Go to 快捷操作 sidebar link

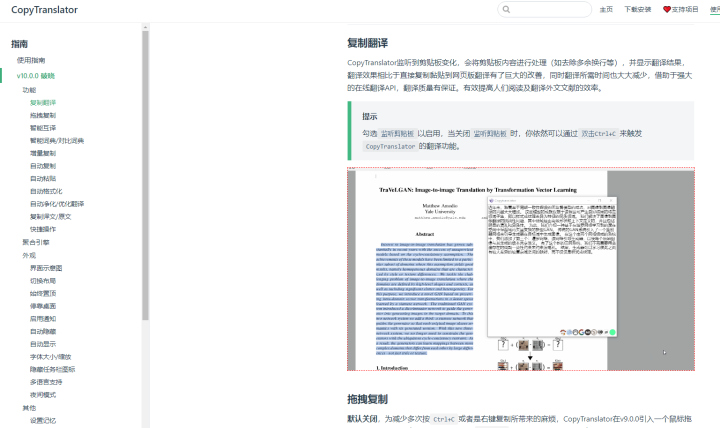coord(43,229)
